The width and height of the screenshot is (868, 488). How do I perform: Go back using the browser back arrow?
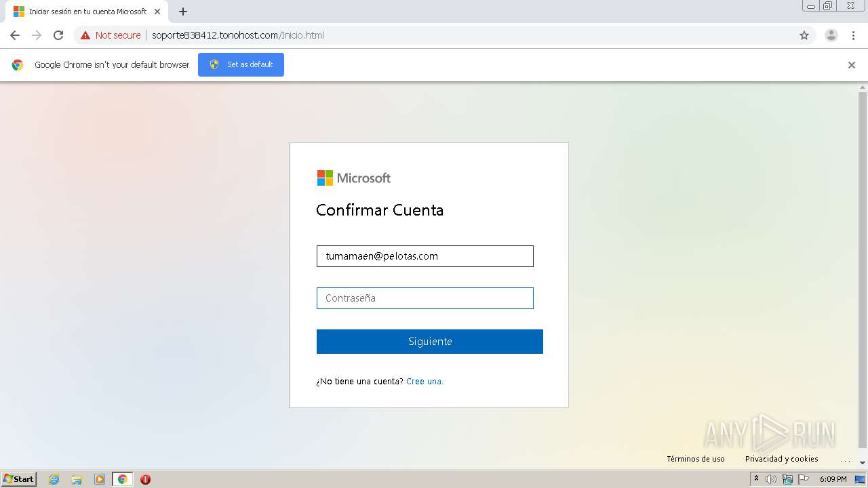pos(15,35)
